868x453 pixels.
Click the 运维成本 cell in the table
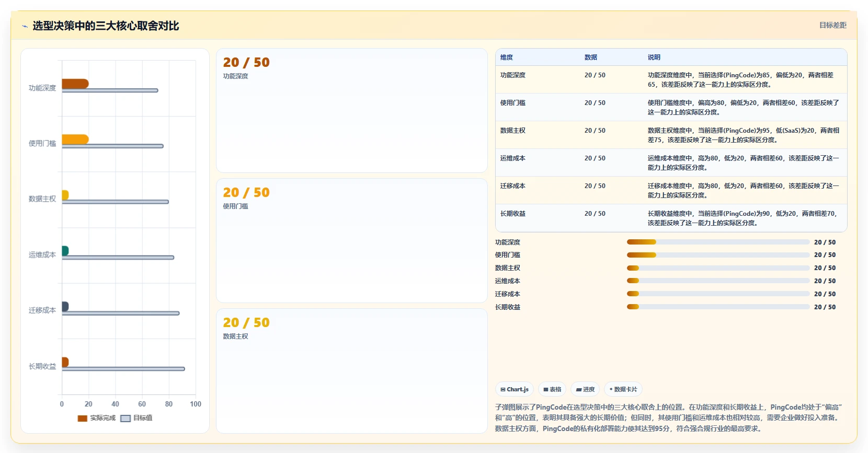click(x=513, y=158)
